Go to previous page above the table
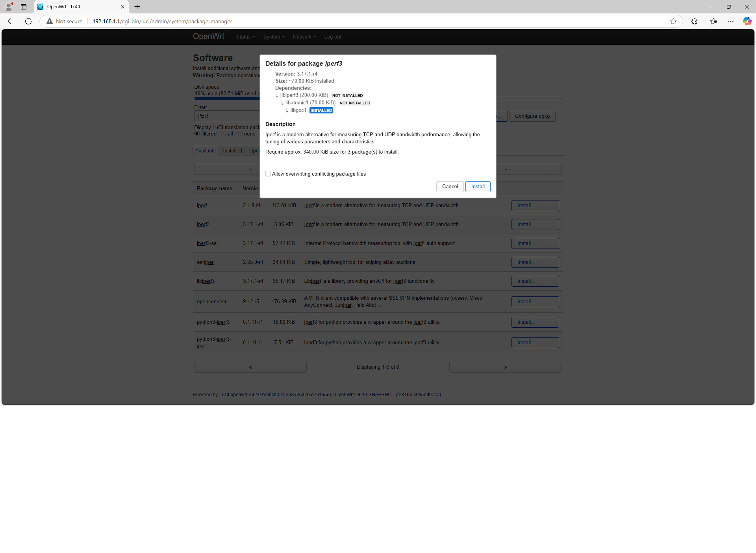756x553 pixels. point(227,170)
